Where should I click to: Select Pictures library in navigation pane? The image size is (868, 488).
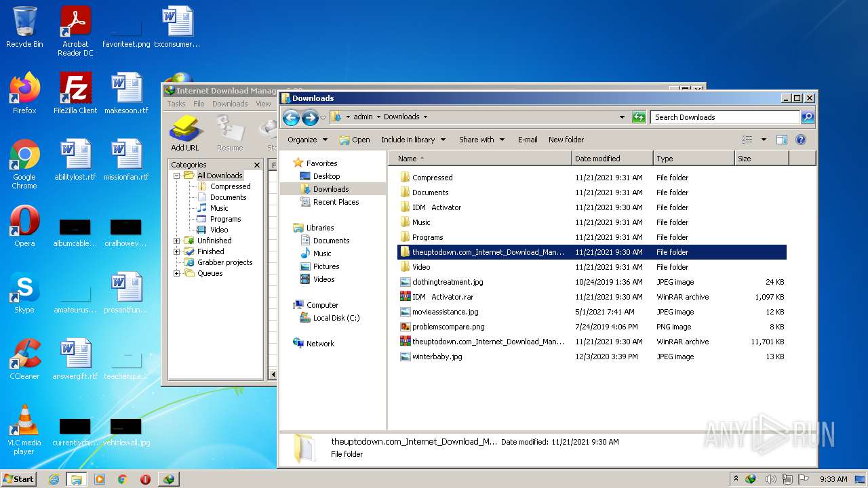click(x=326, y=266)
